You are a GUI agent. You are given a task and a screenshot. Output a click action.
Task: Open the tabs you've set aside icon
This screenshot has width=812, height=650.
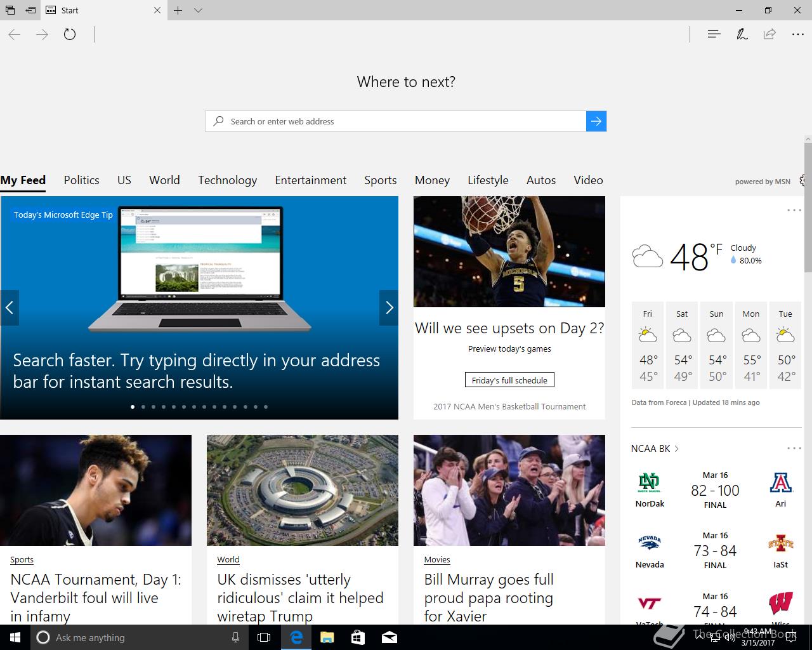10,10
